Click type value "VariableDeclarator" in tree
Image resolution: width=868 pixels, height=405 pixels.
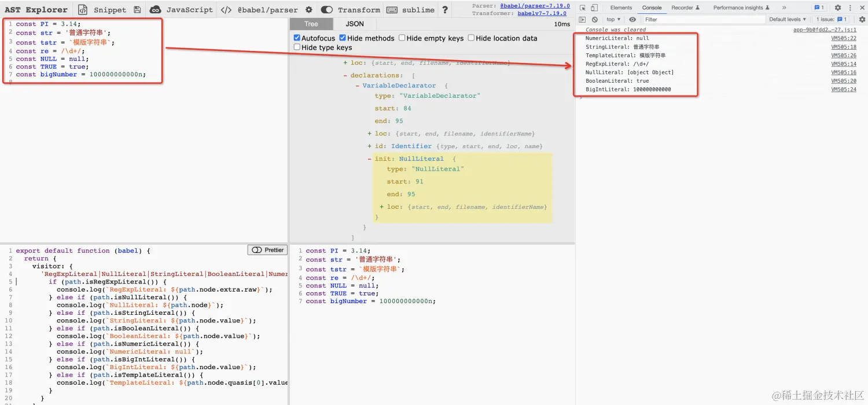440,95
